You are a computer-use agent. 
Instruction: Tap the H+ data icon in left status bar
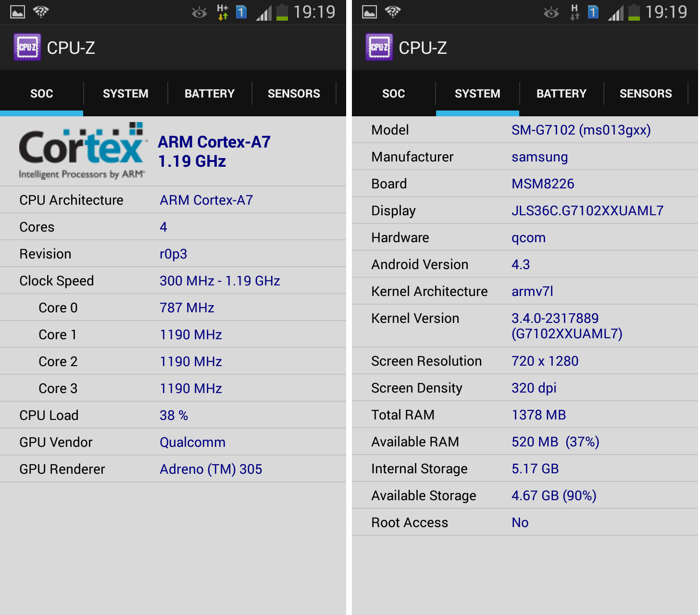click(x=223, y=12)
